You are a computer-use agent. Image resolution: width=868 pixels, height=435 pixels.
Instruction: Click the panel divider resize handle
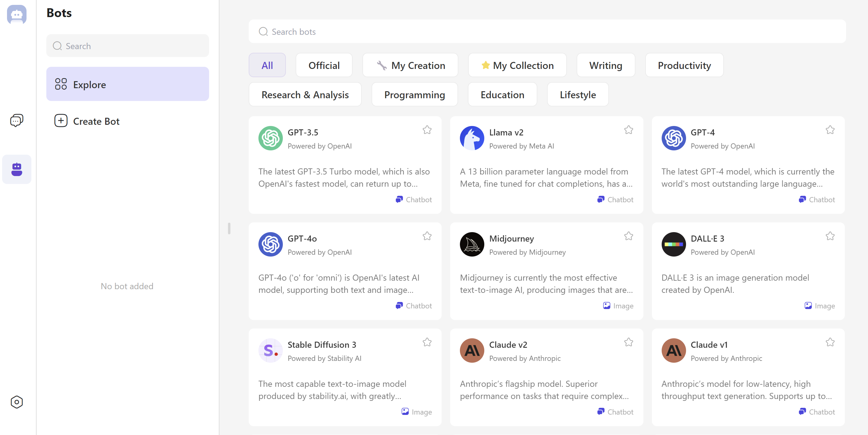[229, 228]
